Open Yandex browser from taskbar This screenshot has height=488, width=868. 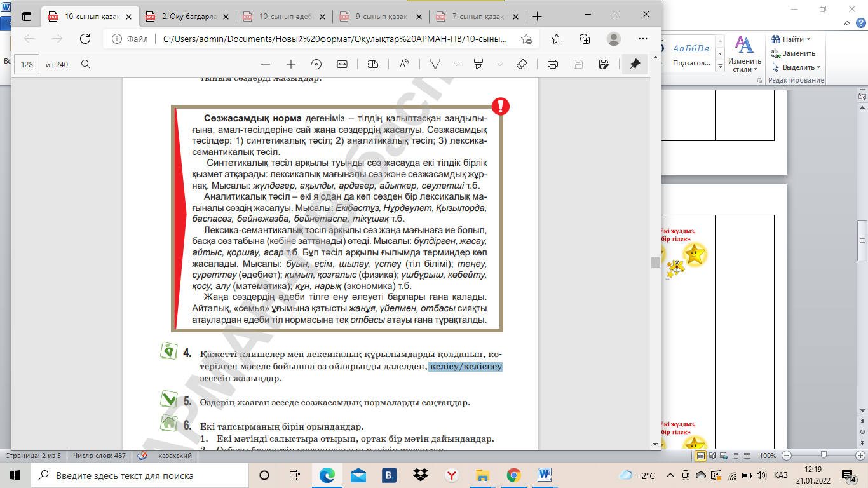point(451,475)
